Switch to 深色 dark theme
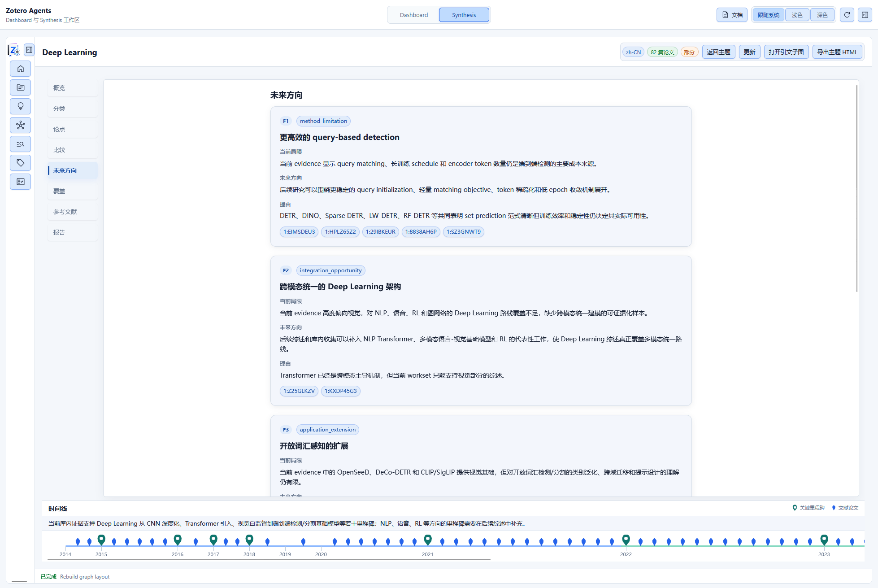The image size is (878, 588). pos(822,15)
